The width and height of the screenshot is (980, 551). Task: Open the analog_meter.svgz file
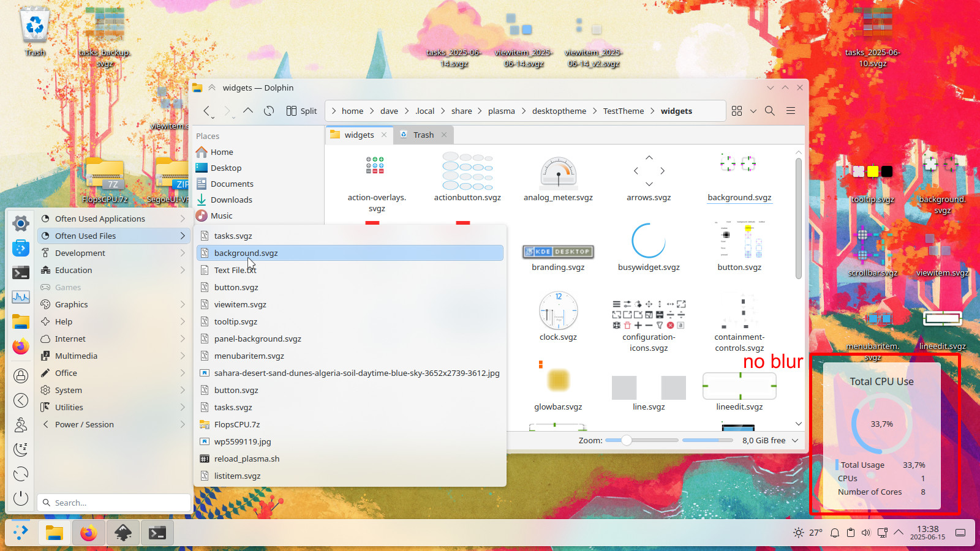pos(558,179)
